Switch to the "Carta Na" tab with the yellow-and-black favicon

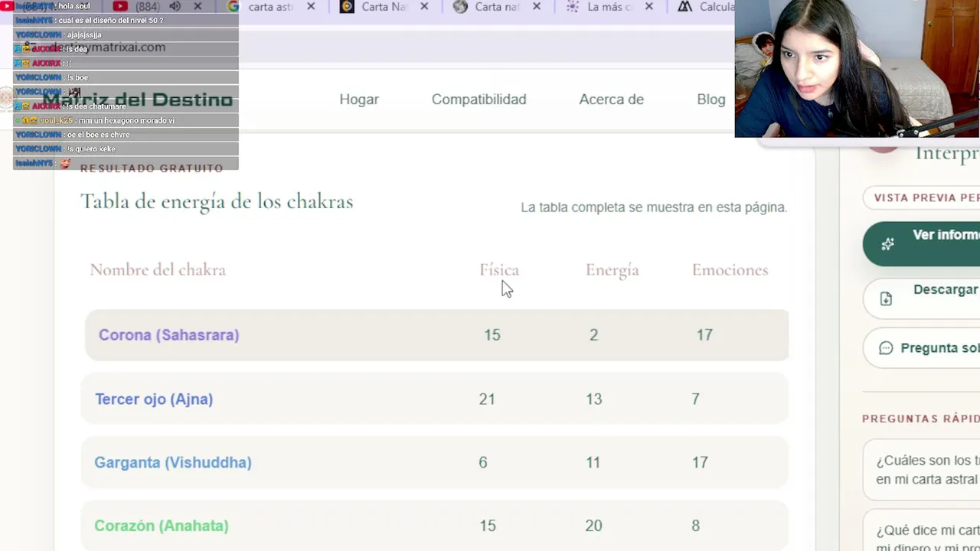tap(385, 7)
